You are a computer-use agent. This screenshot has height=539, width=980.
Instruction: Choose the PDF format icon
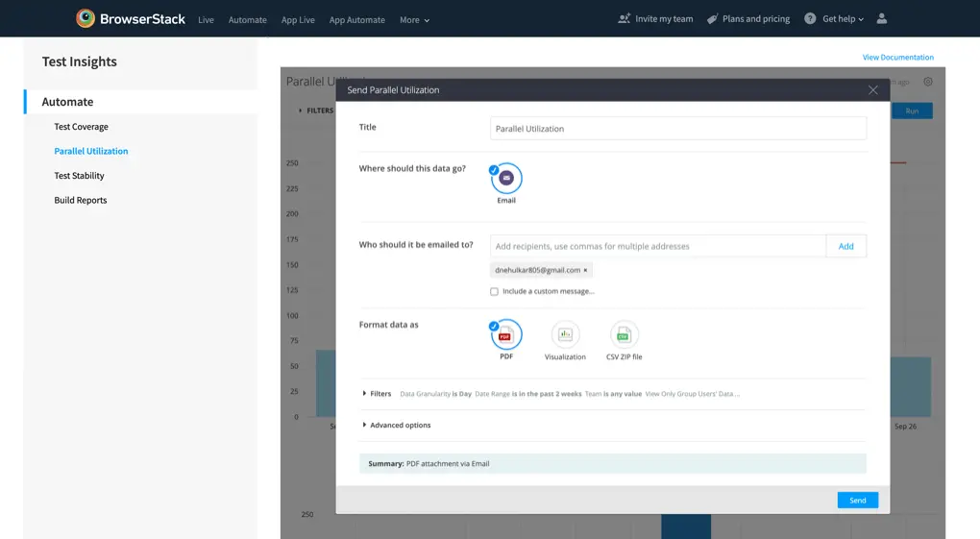pyautogui.click(x=506, y=335)
